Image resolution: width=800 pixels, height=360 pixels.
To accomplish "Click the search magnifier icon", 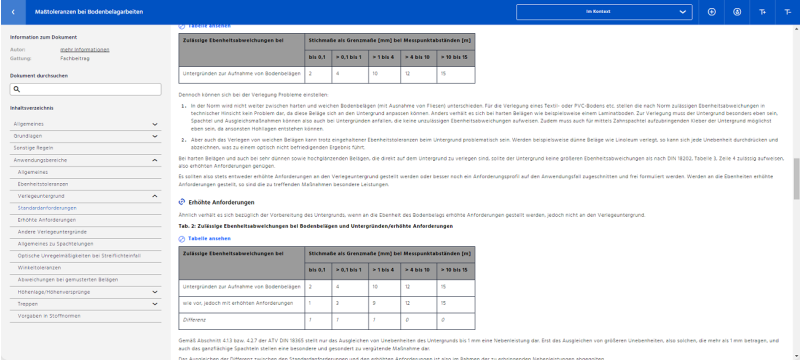I will (x=16, y=89).
